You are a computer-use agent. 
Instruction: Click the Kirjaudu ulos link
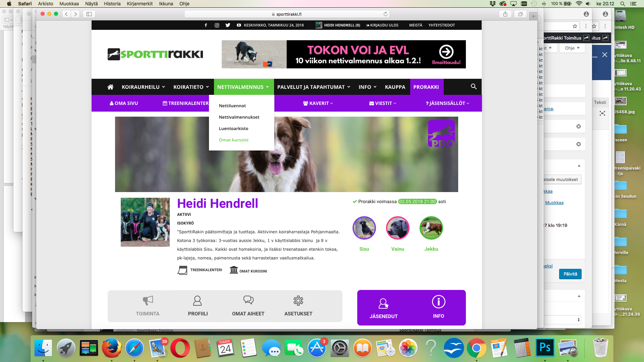[382, 25]
